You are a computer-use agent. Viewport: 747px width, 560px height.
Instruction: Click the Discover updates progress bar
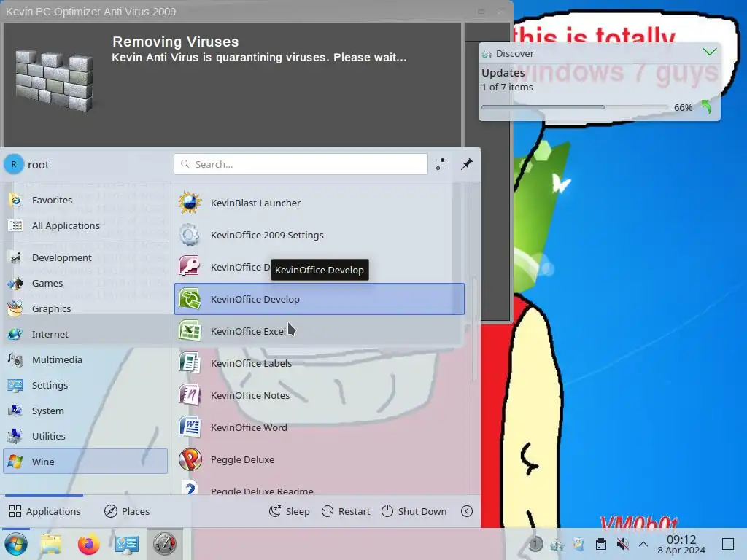[575, 108]
